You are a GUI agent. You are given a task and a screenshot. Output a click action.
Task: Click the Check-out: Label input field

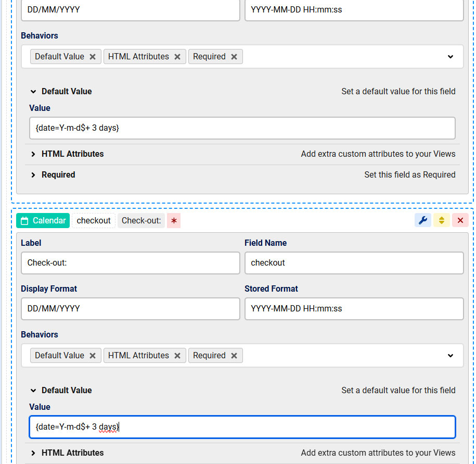coord(130,263)
